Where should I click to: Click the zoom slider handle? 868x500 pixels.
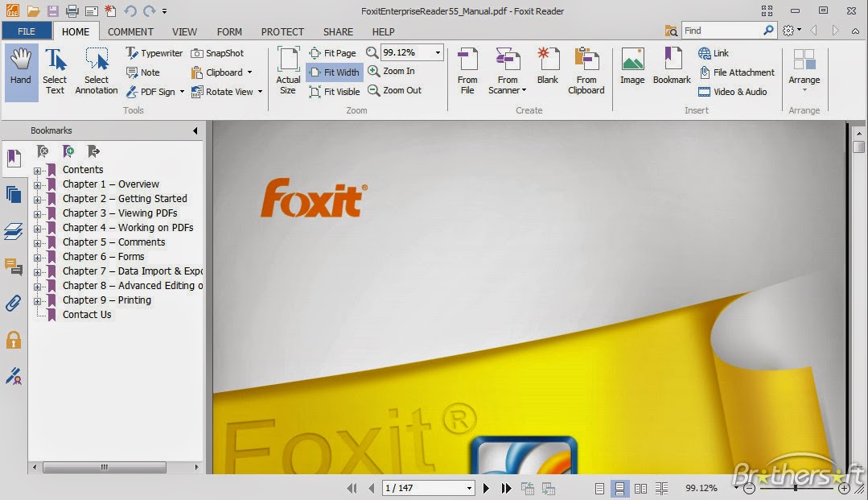click(796, 489)
